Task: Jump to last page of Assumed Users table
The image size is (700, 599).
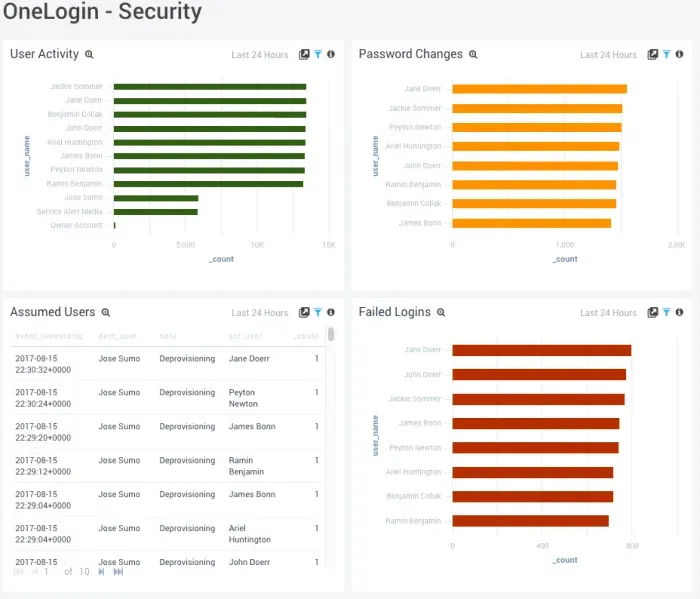Action: tap(118, 572)
